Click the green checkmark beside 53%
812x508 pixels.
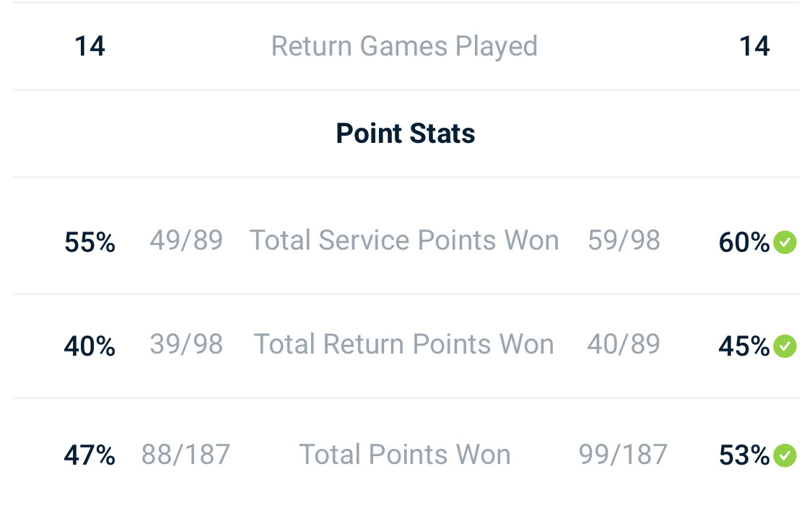(x=785, y=455)
